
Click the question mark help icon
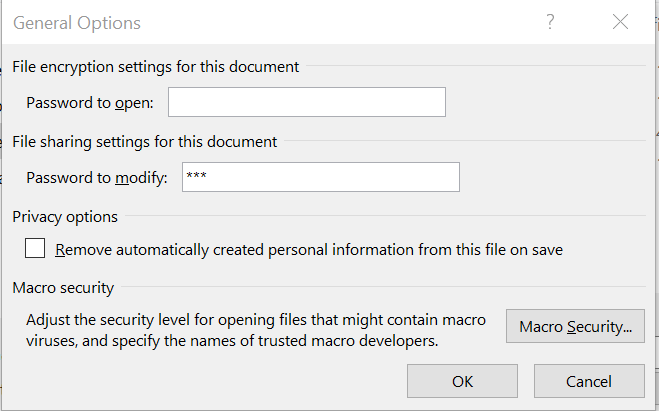550,22
